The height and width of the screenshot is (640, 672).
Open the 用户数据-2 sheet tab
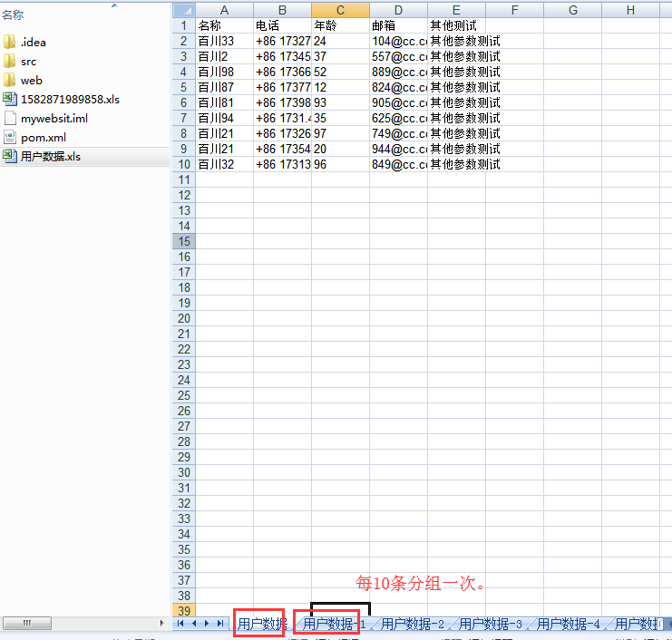tap(412, 624)
